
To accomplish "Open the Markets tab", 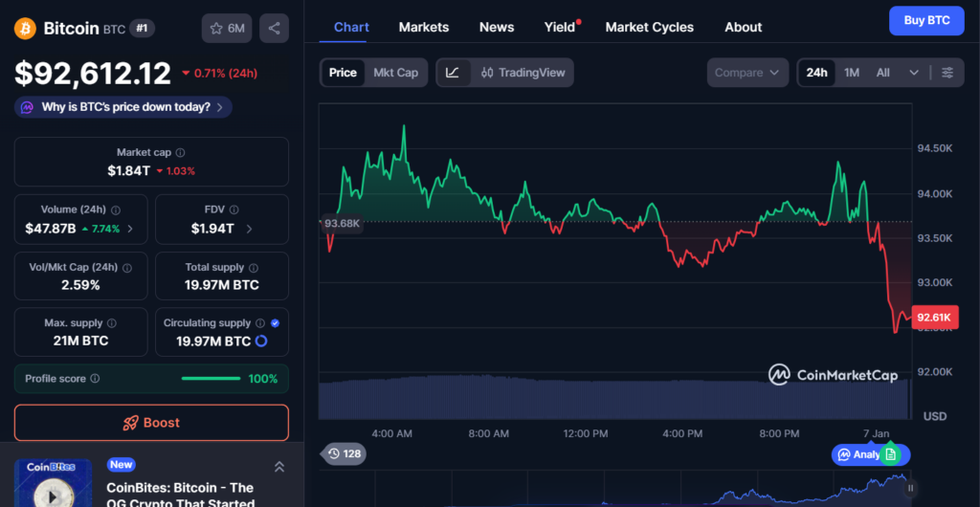I will 423,27.
